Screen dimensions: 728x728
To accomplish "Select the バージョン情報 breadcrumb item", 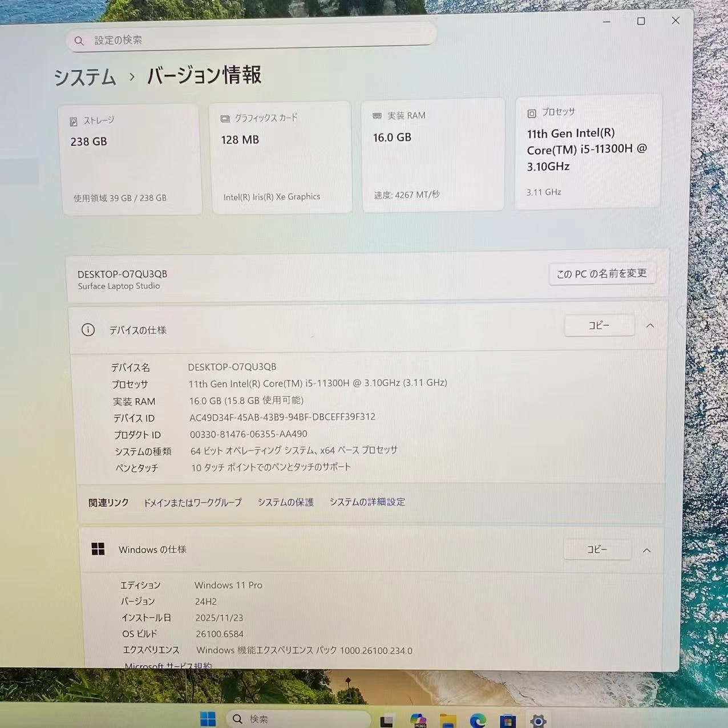I will (x=204, y=75).
